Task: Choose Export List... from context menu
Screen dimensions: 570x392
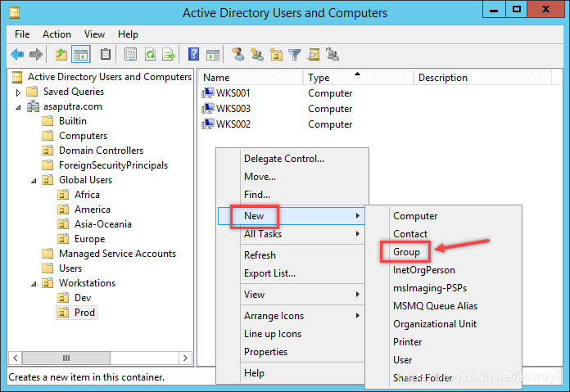Action: 269,273
